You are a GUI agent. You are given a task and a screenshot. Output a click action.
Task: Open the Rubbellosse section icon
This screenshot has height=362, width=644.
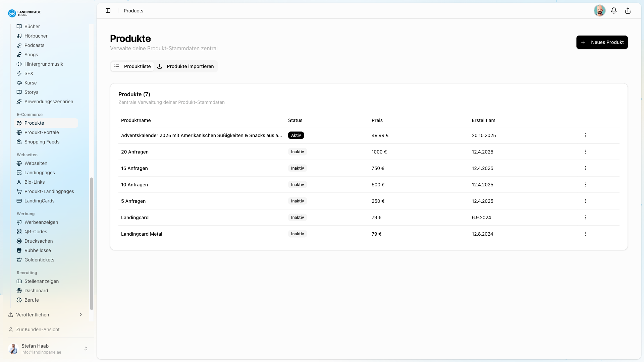tap(19, 250)
